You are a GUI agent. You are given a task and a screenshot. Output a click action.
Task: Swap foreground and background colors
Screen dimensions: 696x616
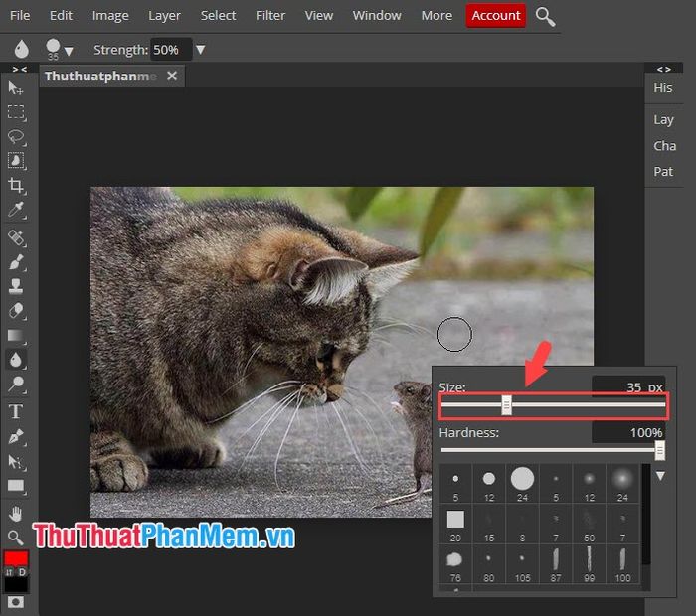tap(9, 572)
